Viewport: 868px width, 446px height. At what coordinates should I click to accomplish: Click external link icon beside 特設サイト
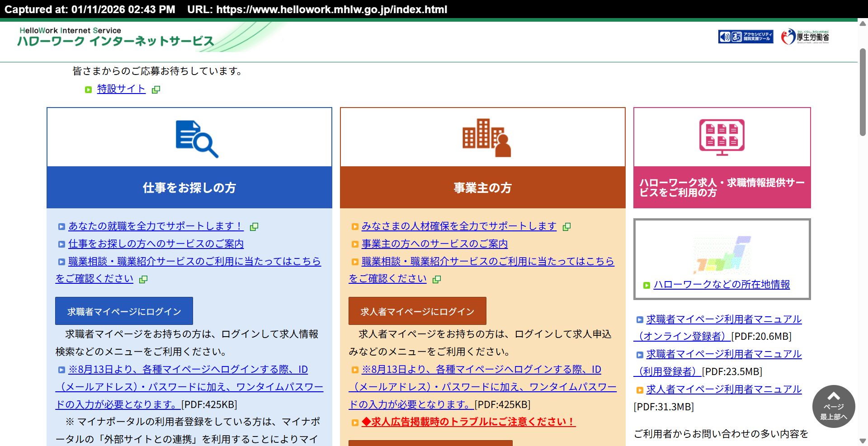pos(156,89)
